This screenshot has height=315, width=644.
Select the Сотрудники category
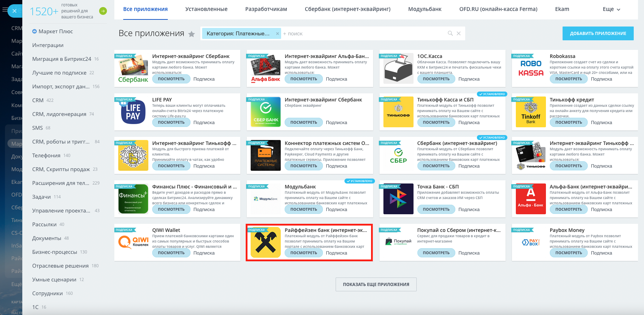[47, 293]
